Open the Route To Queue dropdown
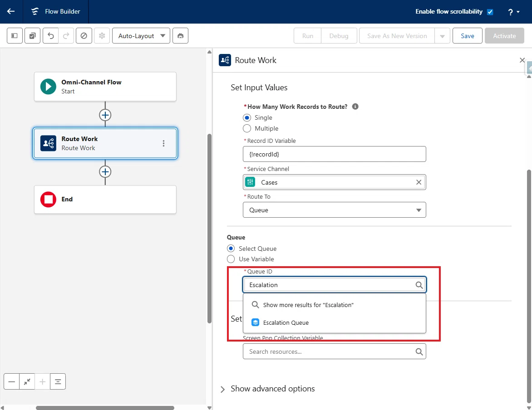 [x=334, y=210]
